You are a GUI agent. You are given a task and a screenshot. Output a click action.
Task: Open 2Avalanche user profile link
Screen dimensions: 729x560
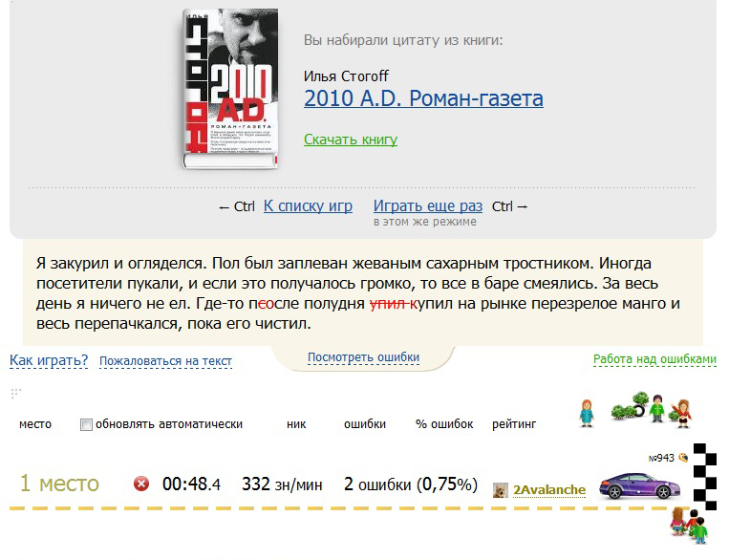[x=549, y=490]
